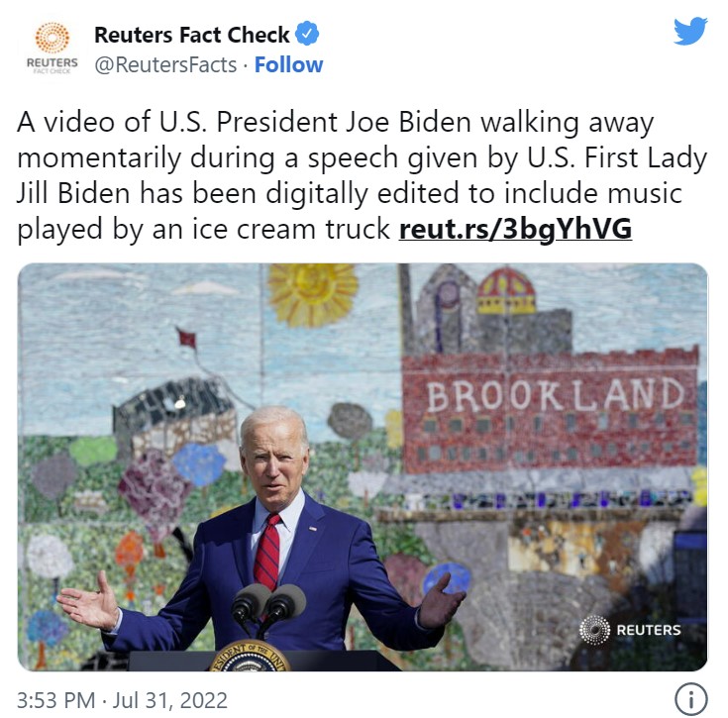Image resolution: width=728 pixels, height=718 pixels.
Task: Click the Jul 31, 2022 date
Action: (170, 700)
